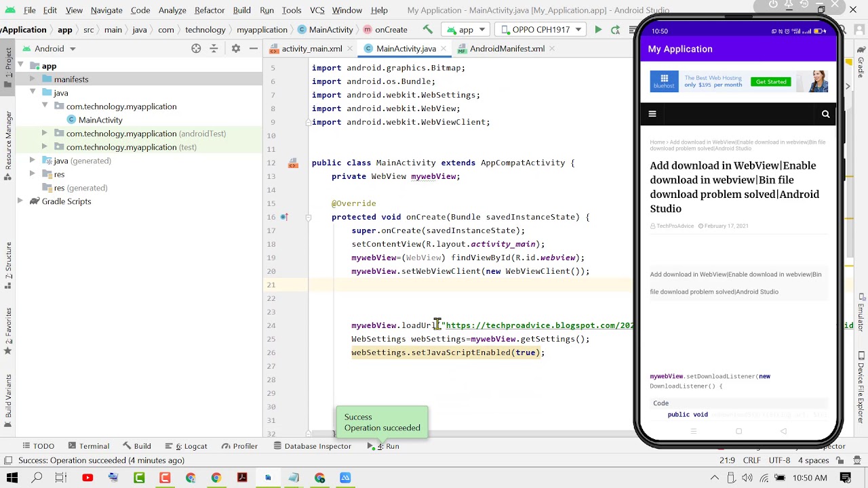The width and height of the screenshot is (868, 488).
Task: Open the Profiler tool window
Action: [239, 446]
